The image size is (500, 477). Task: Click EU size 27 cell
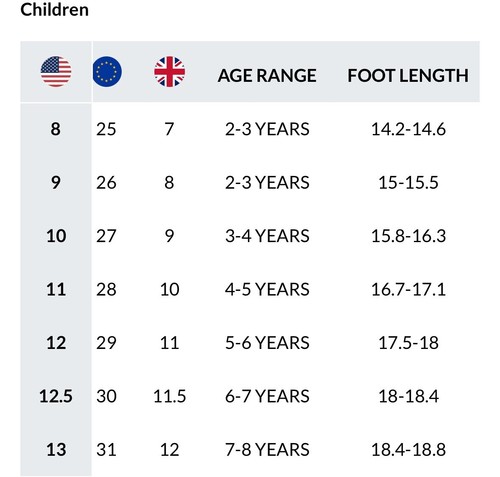106,236
